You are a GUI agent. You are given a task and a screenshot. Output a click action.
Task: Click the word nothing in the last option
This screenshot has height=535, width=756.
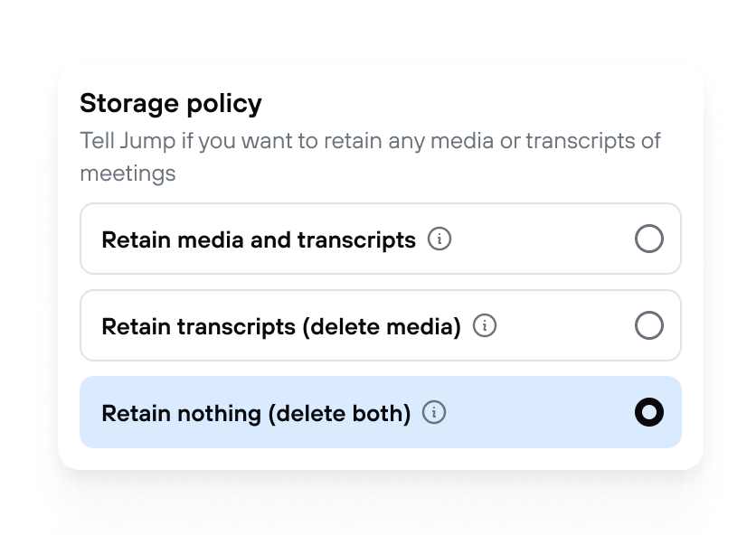tap(219, 413)
